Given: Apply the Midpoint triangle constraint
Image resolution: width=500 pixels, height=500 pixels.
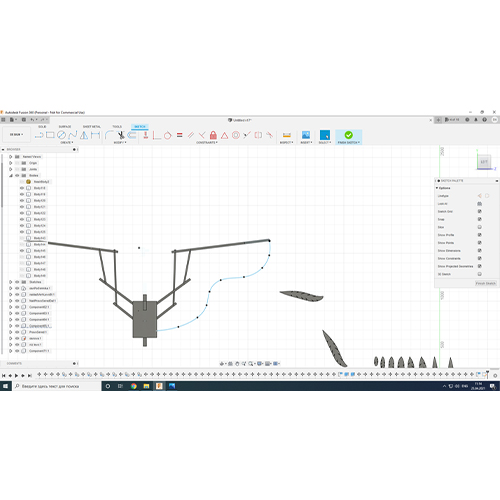Looking at the screenshot, I should point(224,135).
